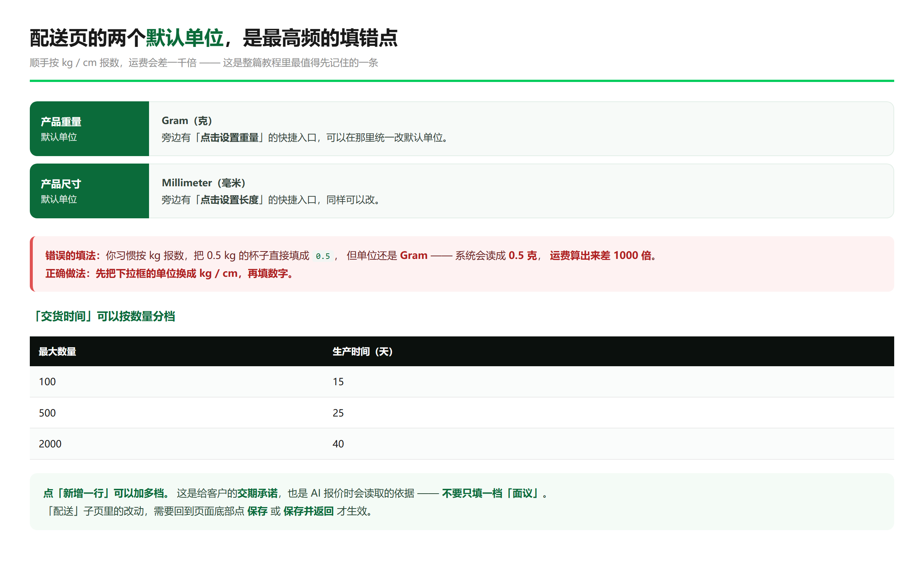The image size is (924, 570).
Task: Click the bold text 点击设置长度
Action: [229, 200]
